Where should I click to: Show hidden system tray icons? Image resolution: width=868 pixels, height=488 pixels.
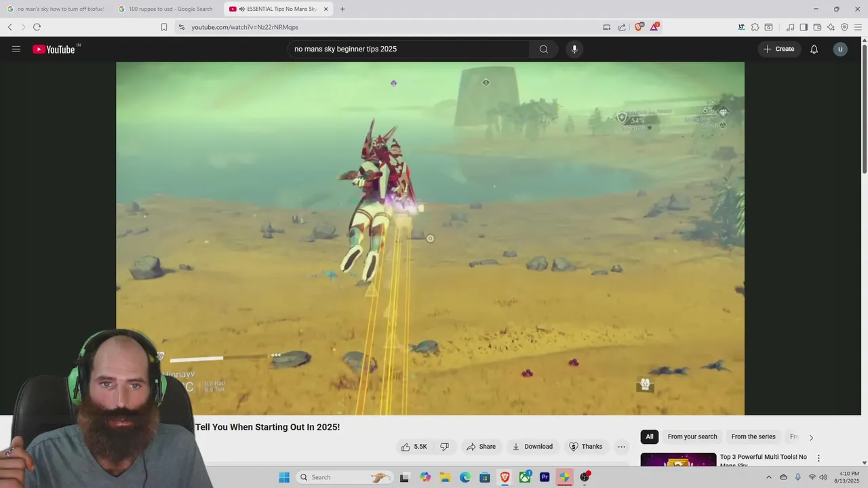769,477
